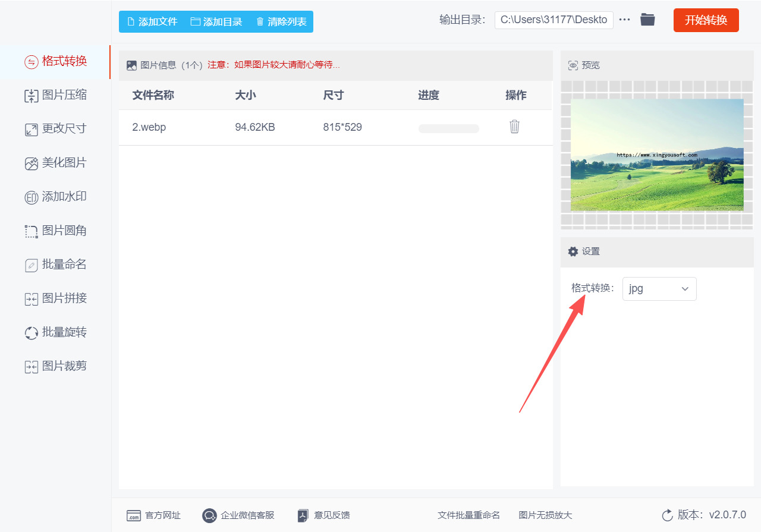761x532 pixels.
Task: Delete 2.webp using the trash icon
Action: pyautogui.click(x=514, y=127)
